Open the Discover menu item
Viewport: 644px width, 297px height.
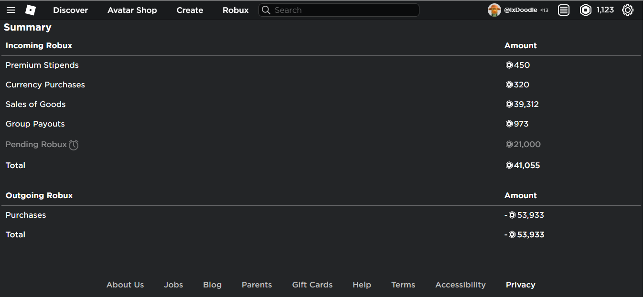[71, 10]
